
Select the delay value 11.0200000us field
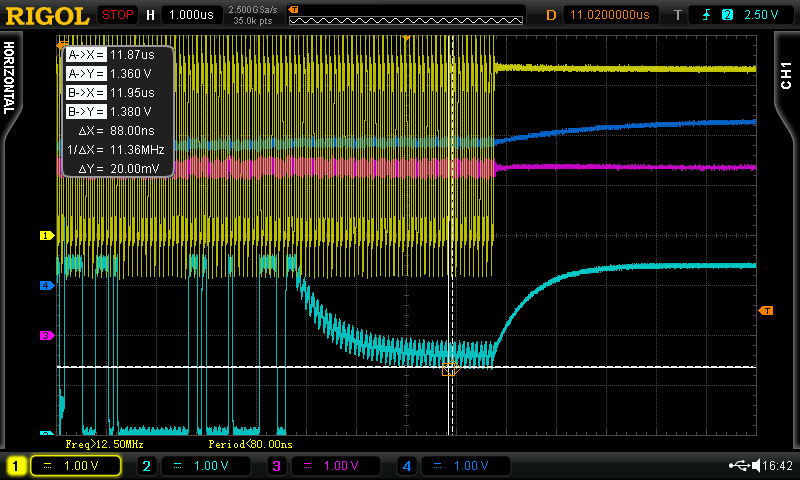pos(609,15)
